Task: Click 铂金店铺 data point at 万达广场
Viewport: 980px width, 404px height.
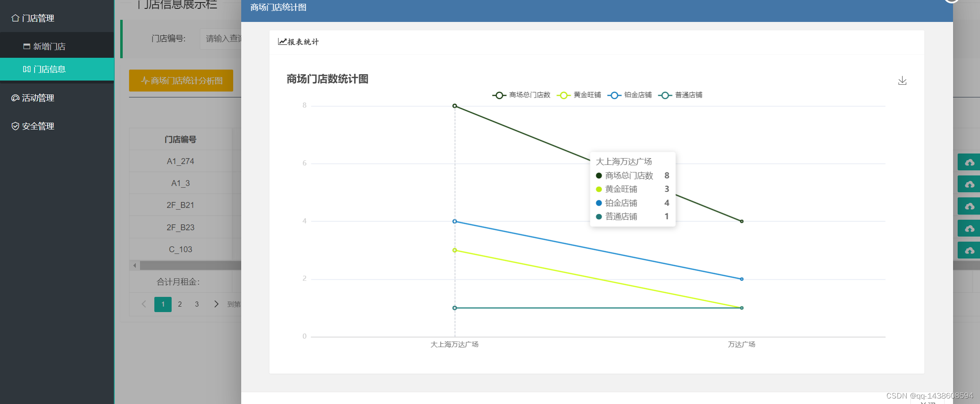Action: (x=742, y=279)
